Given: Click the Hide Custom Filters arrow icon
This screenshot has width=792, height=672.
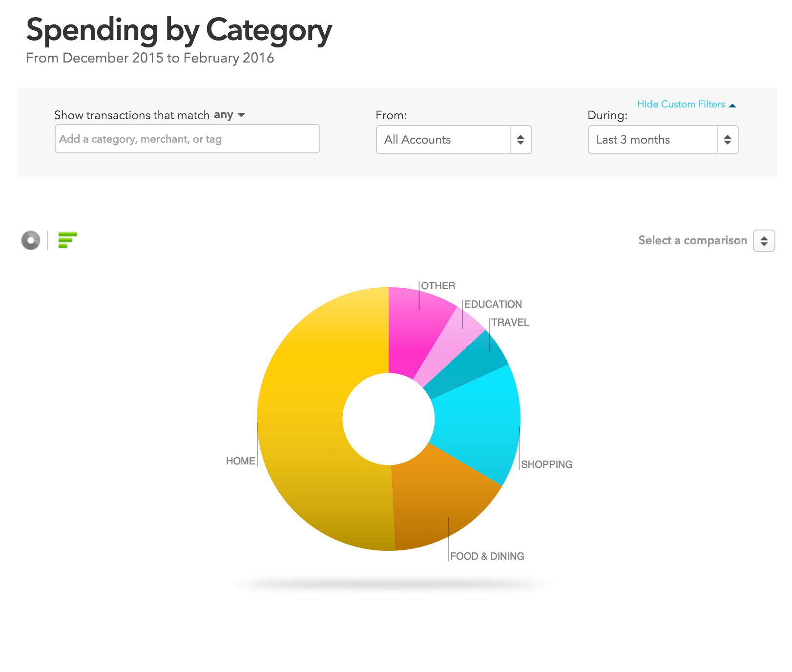Looking at the screenshot, I should 732,105.
